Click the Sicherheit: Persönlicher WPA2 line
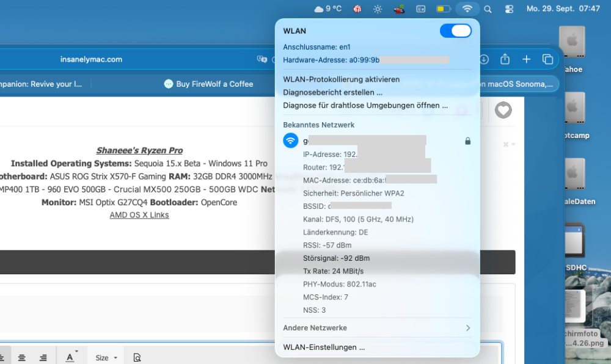611x364 pixels. (353, 193)
